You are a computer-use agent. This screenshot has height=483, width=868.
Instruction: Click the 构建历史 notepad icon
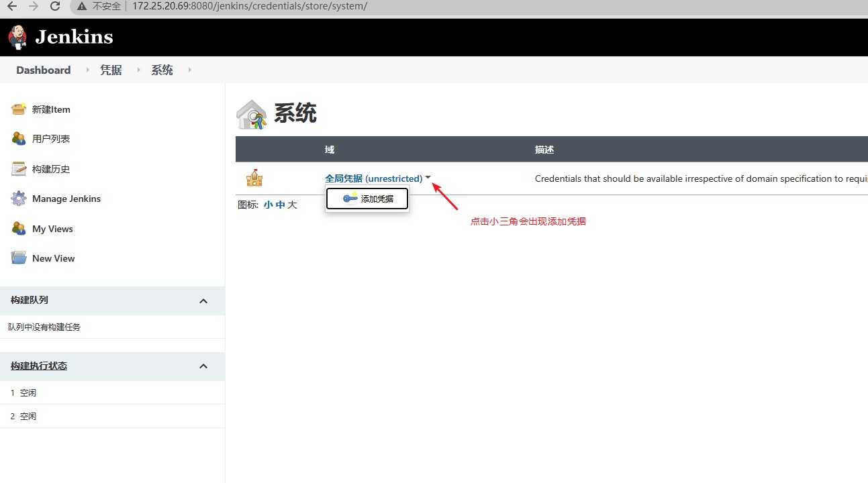19,169
